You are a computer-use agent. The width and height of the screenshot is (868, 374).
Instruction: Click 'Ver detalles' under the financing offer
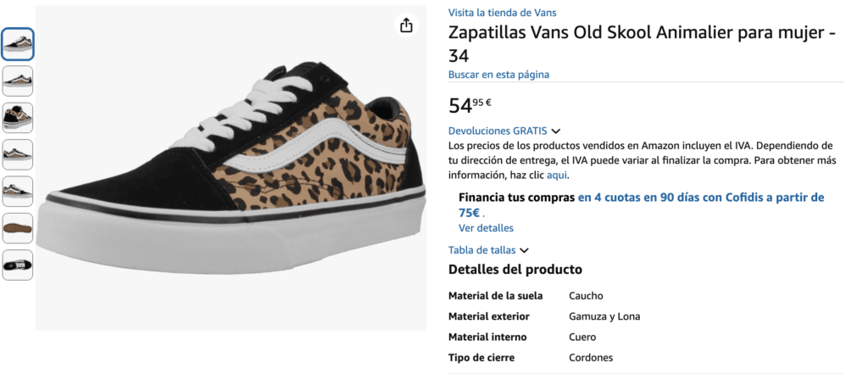click(x=486, y=228)
